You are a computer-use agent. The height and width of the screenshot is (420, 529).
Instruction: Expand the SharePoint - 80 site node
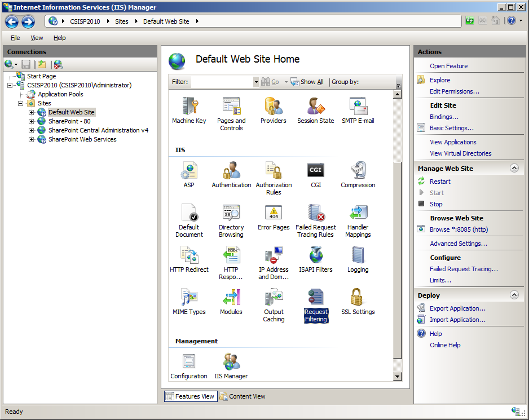[32, 121]
